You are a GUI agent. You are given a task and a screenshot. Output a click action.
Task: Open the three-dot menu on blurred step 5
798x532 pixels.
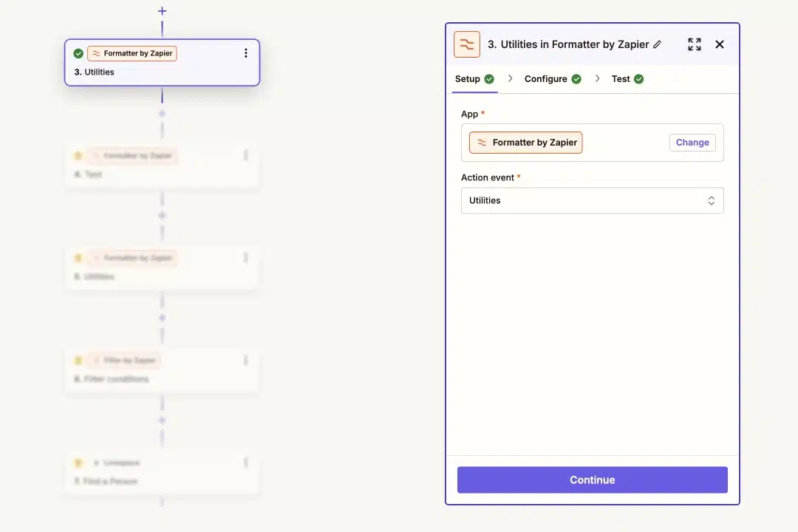pos(246,258)
